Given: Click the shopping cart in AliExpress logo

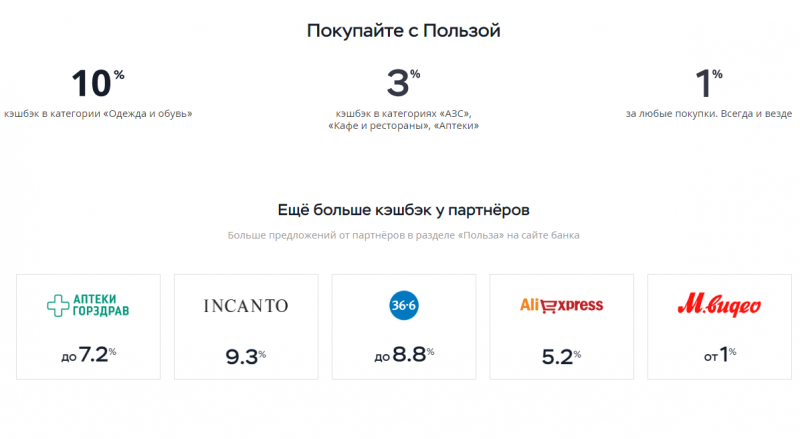Looking at the screenshot, I should tap(548, 306).
